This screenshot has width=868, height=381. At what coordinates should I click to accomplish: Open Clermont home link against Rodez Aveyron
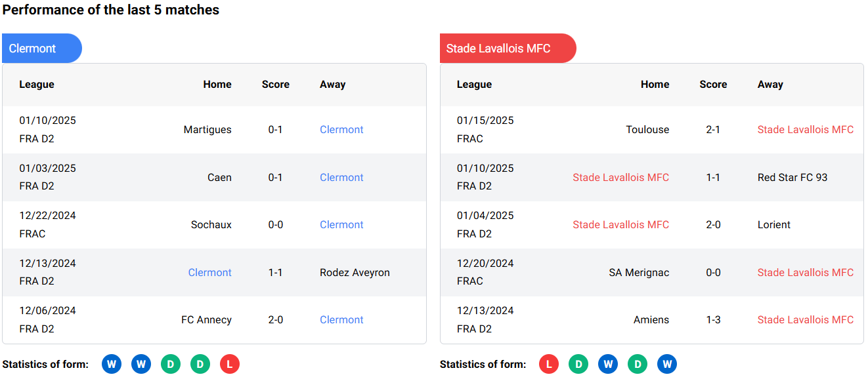coord(209,273)
